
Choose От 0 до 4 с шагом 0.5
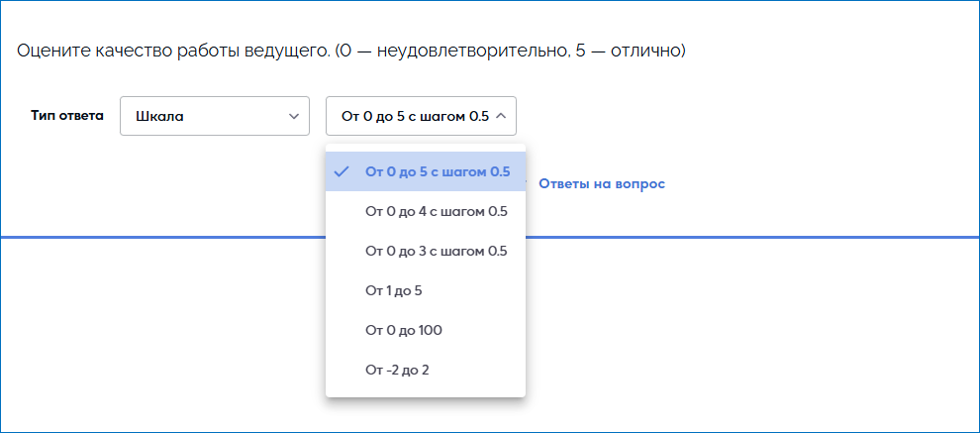(436, 211)
